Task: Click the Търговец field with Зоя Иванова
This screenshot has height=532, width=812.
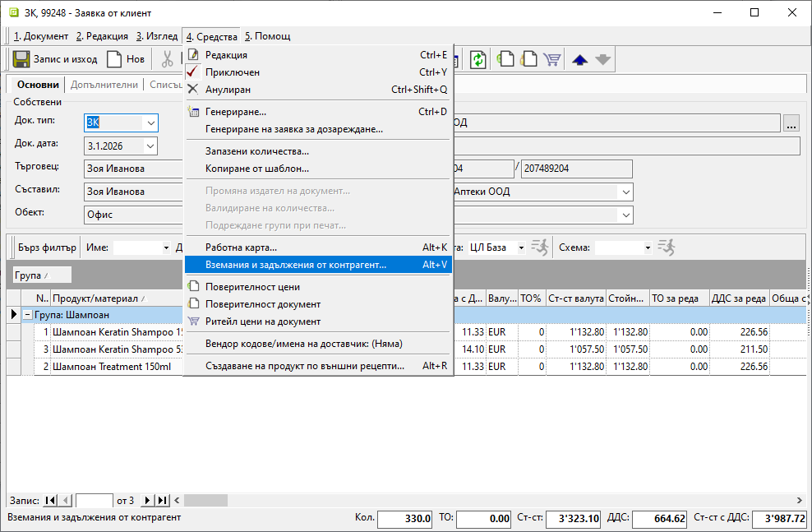Action: click(131, 169)
